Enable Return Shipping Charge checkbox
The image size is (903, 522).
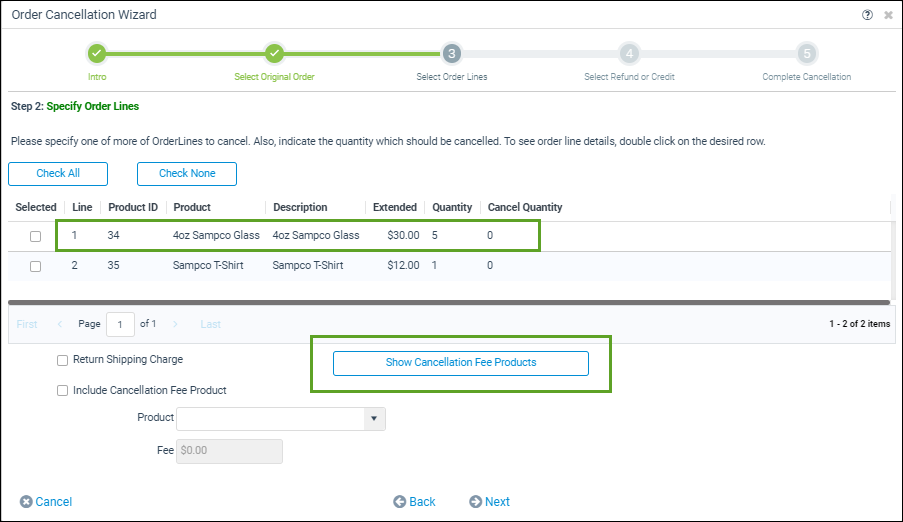tap(62, 360)
